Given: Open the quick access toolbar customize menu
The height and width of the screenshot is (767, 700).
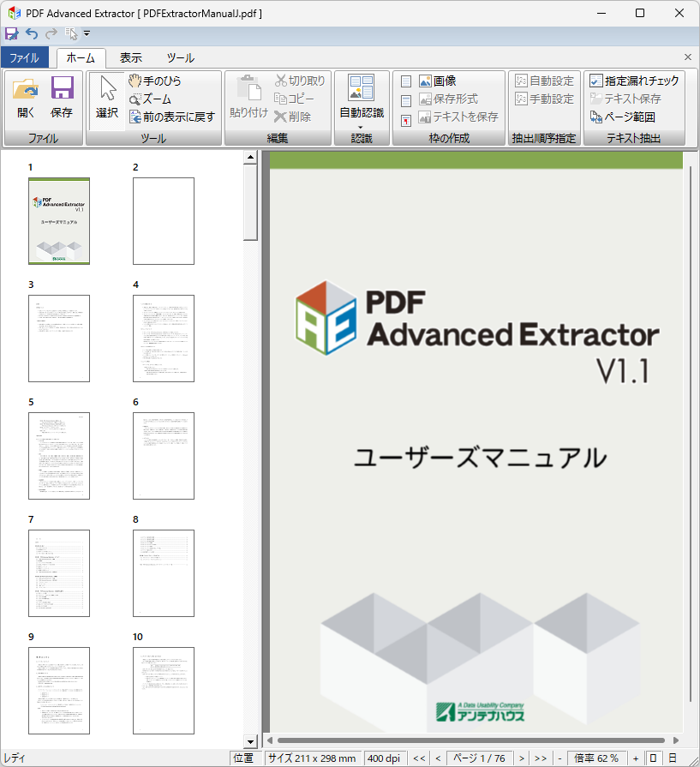Looking at the screenshot, I should click(88, 34).
